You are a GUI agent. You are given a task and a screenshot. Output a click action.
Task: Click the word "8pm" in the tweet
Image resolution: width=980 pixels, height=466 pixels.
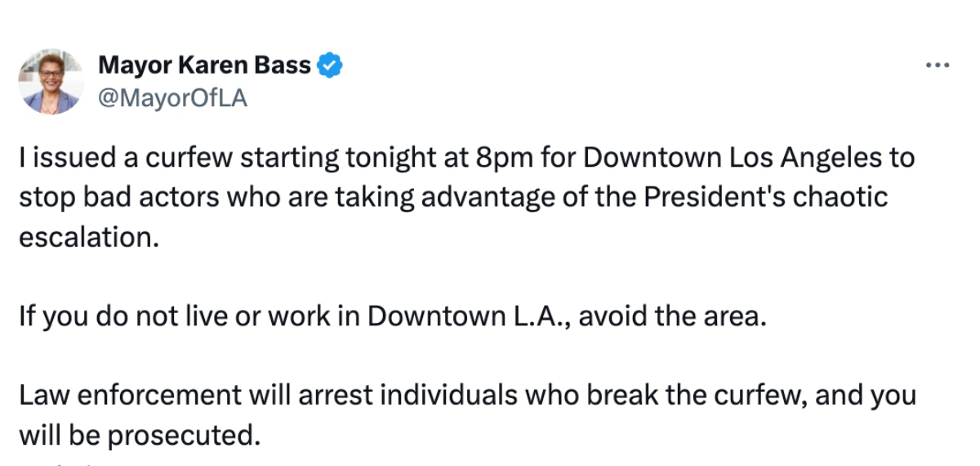(468, 159)
